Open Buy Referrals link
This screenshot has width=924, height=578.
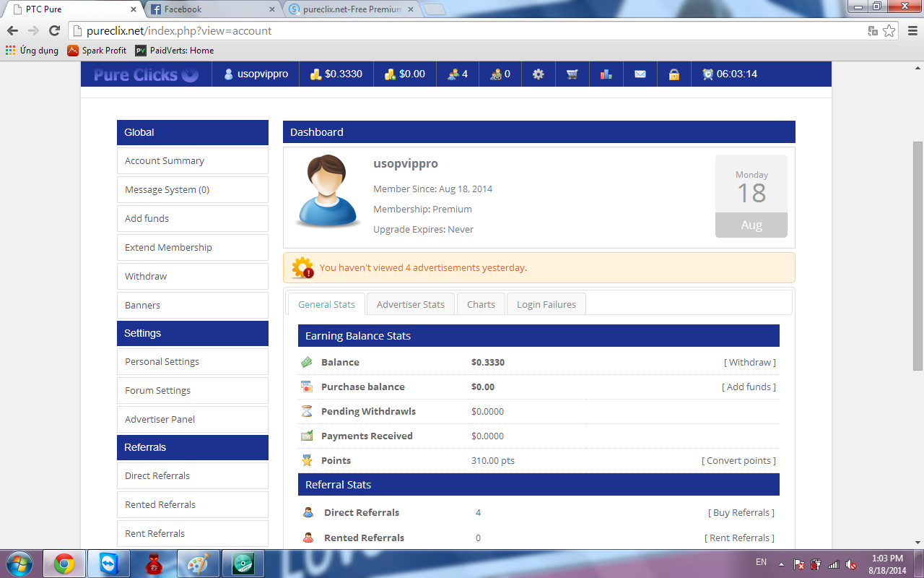[741, 512]
